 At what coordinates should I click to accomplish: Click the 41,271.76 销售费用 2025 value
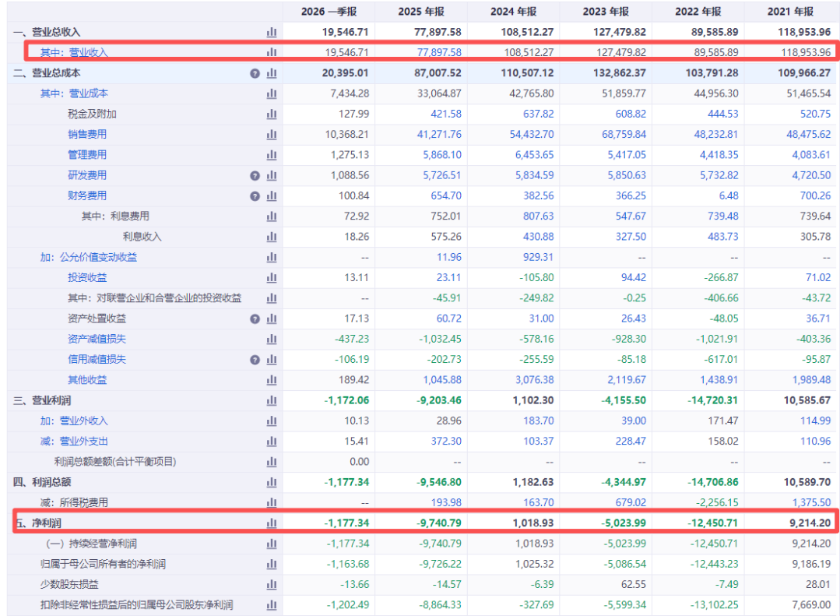pos(439,134)
